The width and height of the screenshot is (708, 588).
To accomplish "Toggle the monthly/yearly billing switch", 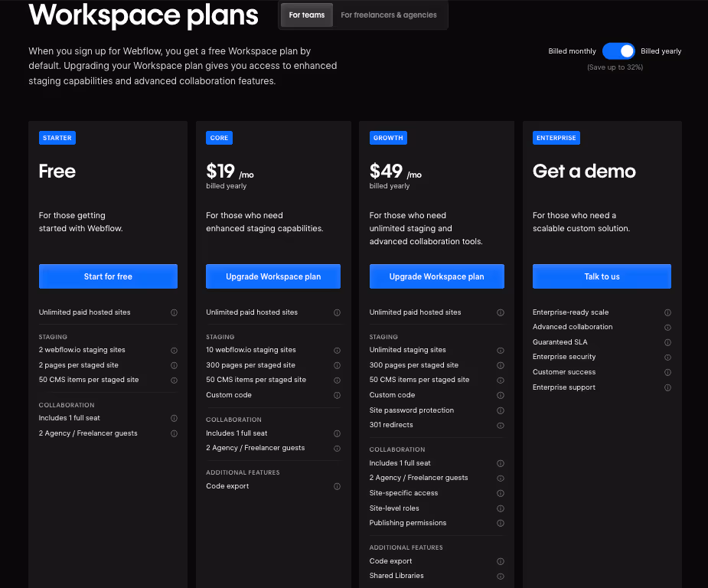I will [x=618, y=51].
